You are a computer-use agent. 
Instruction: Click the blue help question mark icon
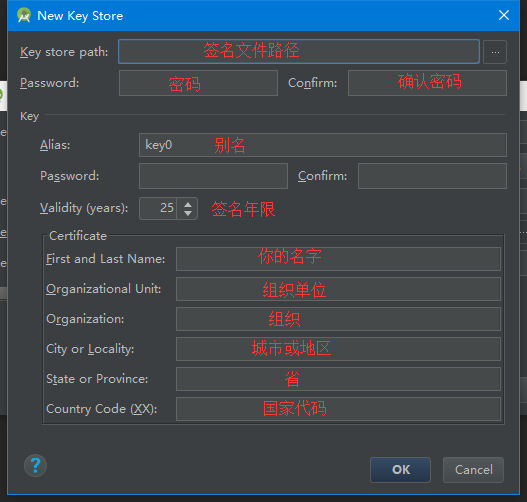tap(35, 466)
